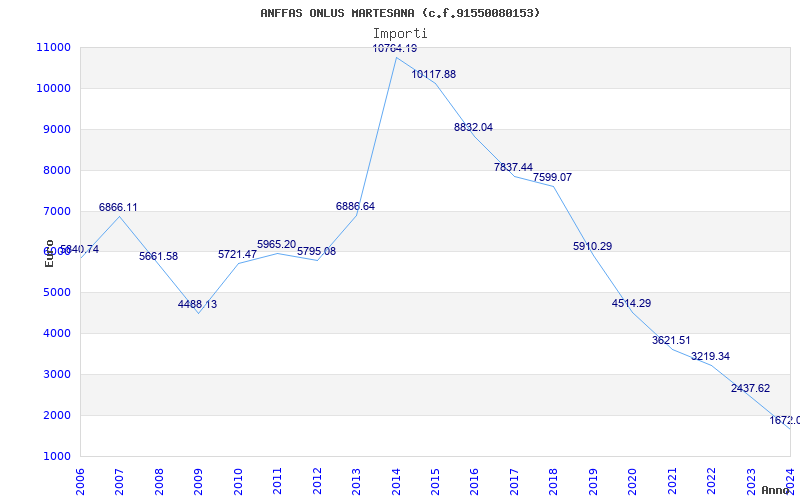Click the 9000 y-axis tick label

[56, 129]
